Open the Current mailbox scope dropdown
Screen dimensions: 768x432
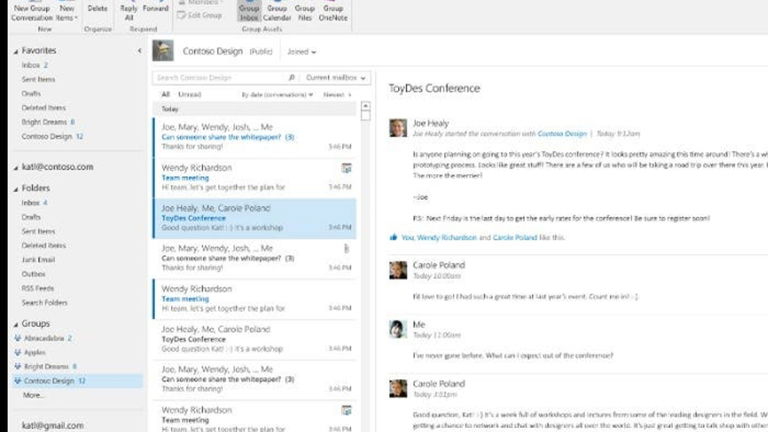pos(336,77)
